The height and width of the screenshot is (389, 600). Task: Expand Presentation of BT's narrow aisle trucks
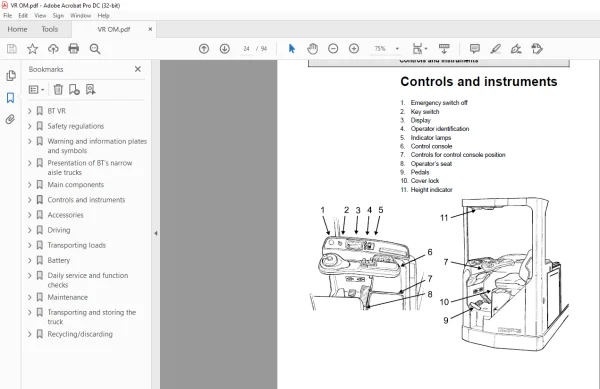(30, 163)
